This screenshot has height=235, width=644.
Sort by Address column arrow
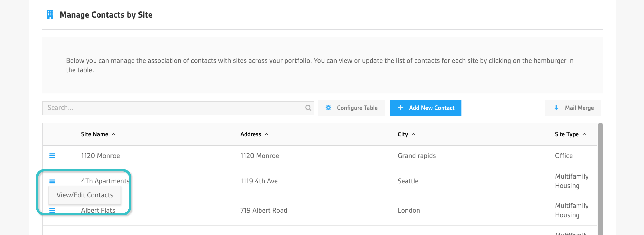tap(267, 134)
